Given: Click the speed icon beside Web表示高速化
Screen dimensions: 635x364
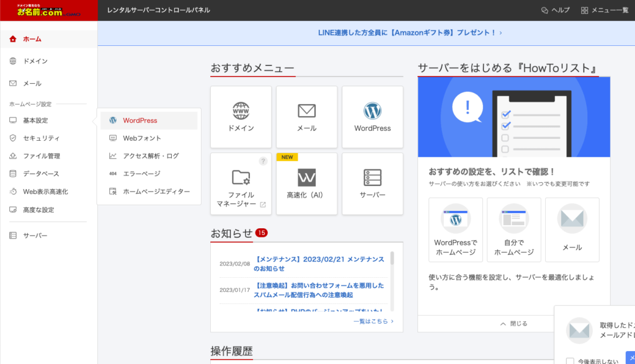Looking at the screenshot, I should 13,192.
